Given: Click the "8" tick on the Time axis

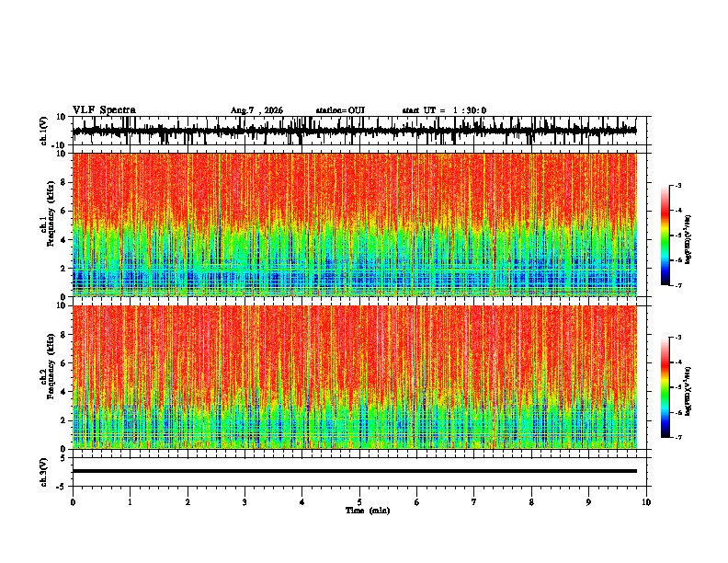Looking at the screenshot, I should pyautogui.click(x=531, y=502).
